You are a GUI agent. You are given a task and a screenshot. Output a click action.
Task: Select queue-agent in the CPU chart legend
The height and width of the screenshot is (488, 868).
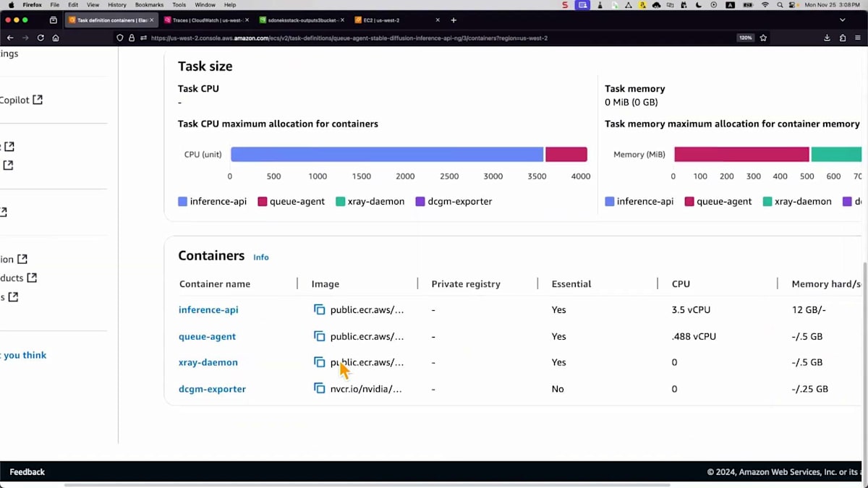(292, 202)
